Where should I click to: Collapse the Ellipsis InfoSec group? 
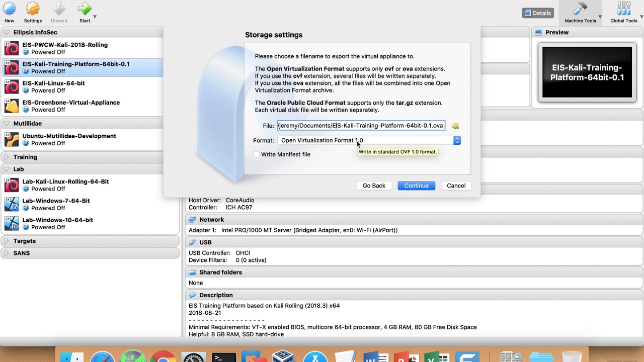[x=7, y=32]
